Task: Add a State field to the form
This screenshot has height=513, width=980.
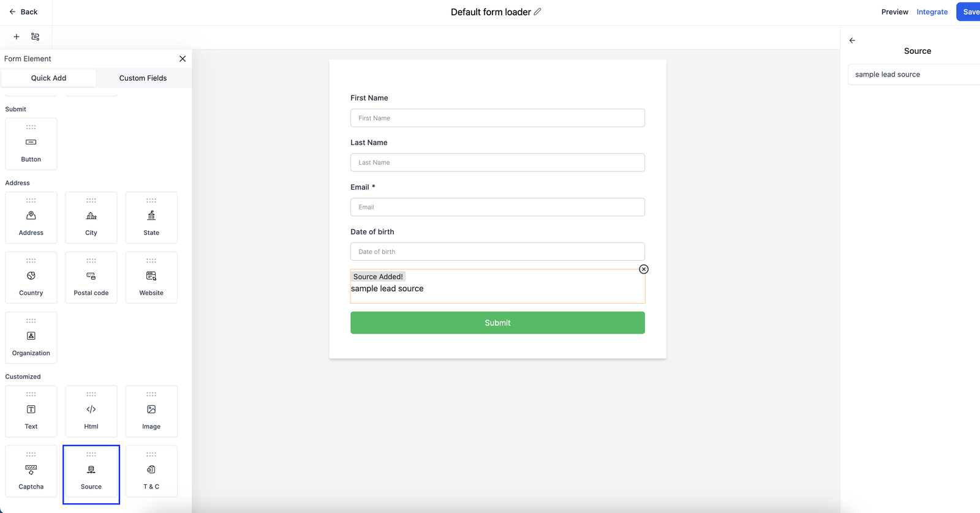Action: [x=151, y=217]
